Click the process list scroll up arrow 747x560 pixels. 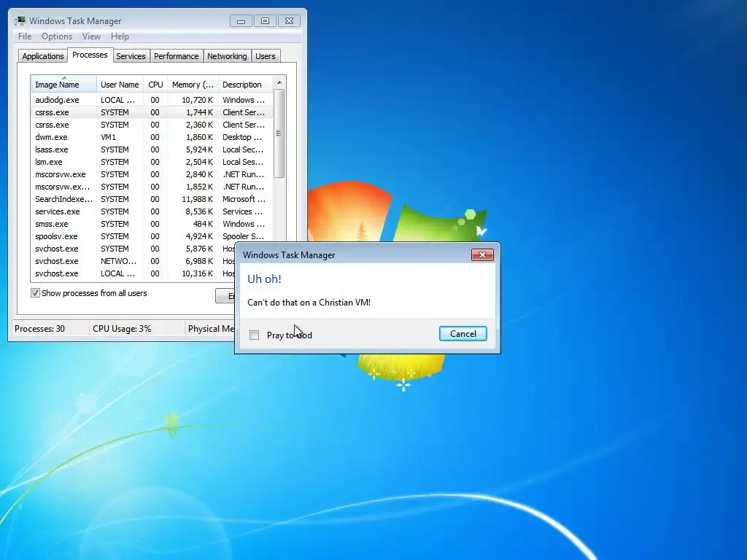point(279,82)
